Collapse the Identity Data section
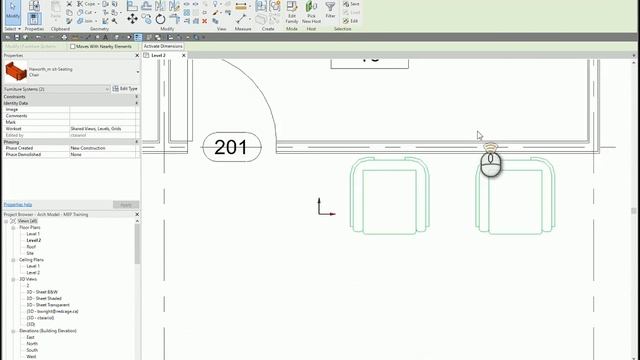The height and width of the screenshot is (360, 640). click(137, 103)
